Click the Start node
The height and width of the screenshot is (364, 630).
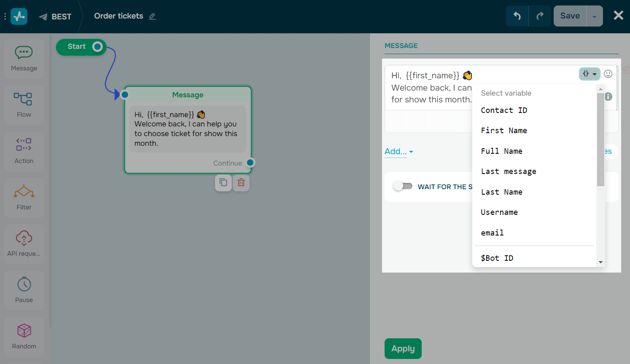point(81,47)
